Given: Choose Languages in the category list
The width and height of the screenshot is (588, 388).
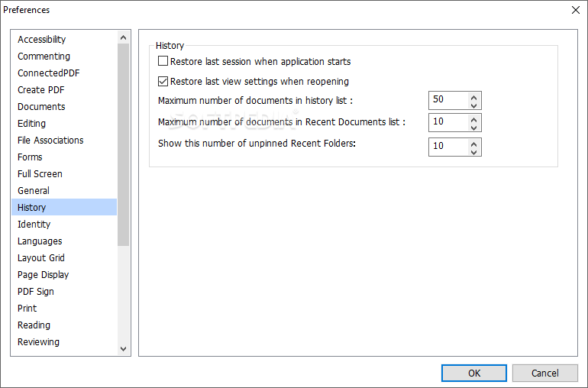Looking at the screenshot, I should click(x=64, y=241).
